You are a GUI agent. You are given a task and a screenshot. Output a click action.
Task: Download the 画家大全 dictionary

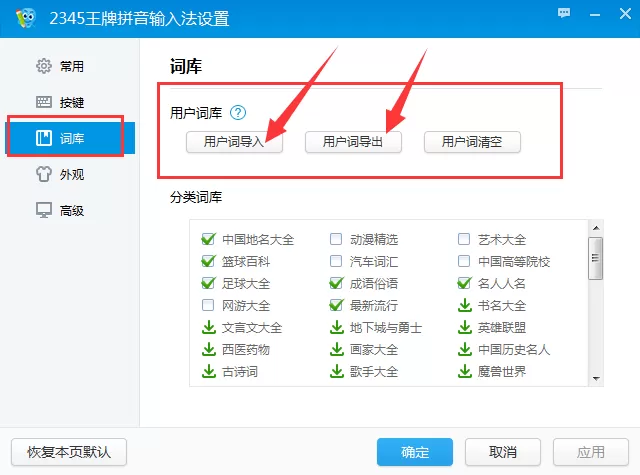click(x=337, y=349)
